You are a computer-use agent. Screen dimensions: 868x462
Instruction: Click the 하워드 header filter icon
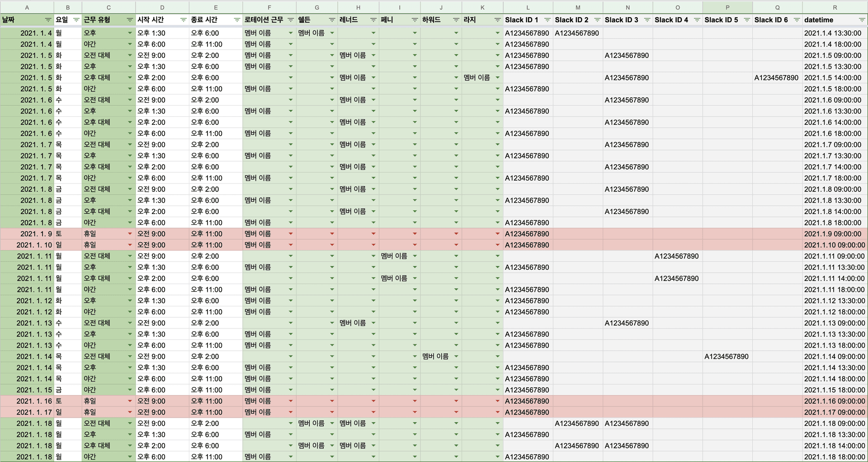pos(456,20)
